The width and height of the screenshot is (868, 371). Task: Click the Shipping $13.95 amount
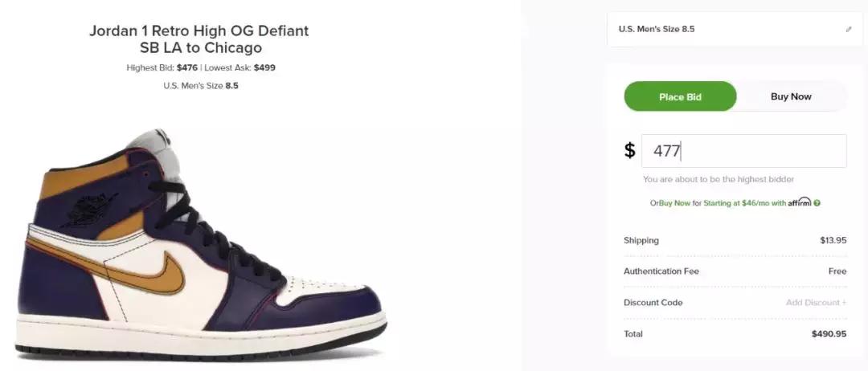coord(833,241)
